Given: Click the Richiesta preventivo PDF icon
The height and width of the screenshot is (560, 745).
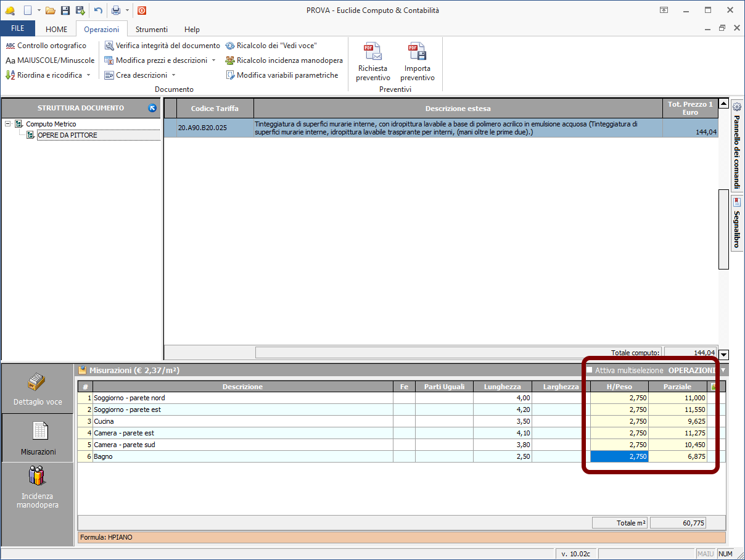Looking at the screenshot, I should (x=372, y=52).
